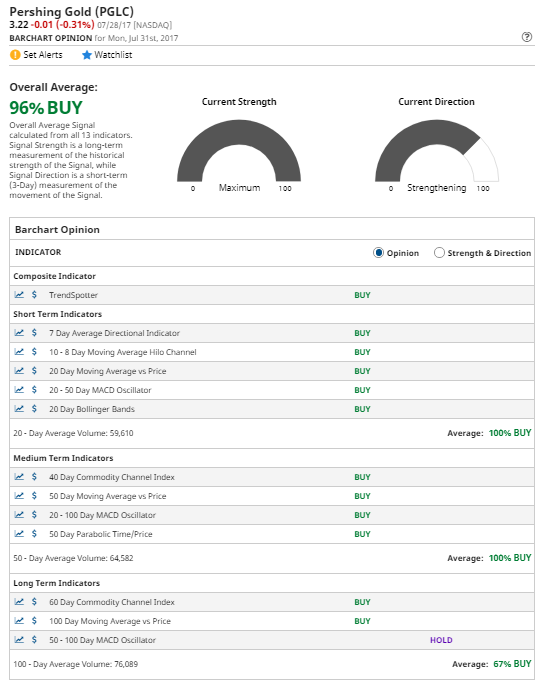Click the Long Term Indicators heading

pos(56,583)
